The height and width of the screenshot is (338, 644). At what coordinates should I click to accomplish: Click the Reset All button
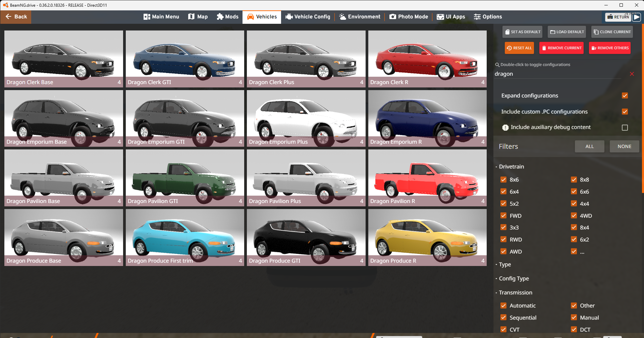point(519,48)
